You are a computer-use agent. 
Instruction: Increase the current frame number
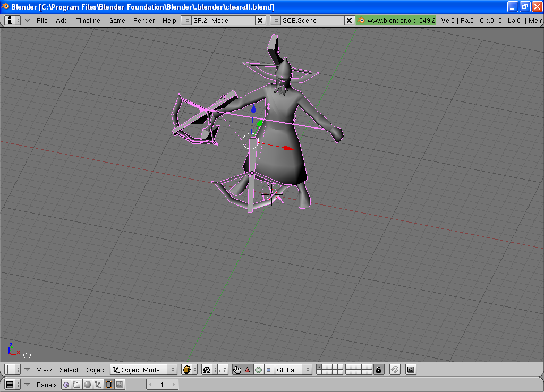pyautogui.click(x=174, y=385)
